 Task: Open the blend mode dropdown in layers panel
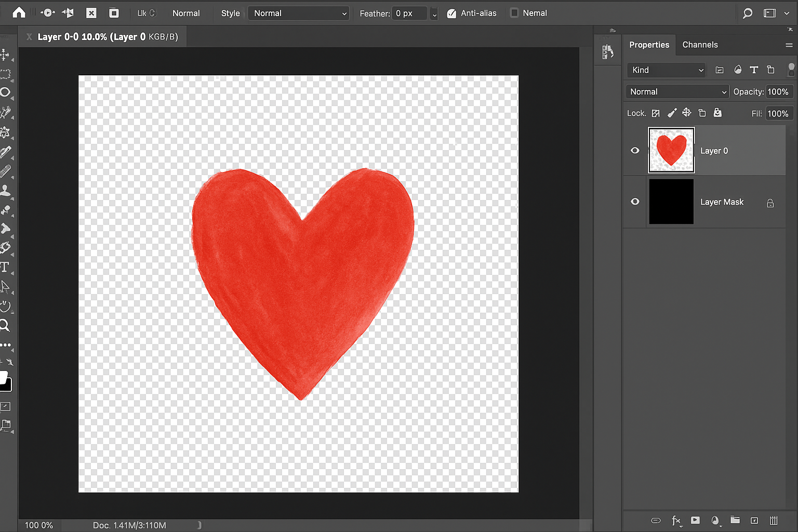tap(677, 92)
